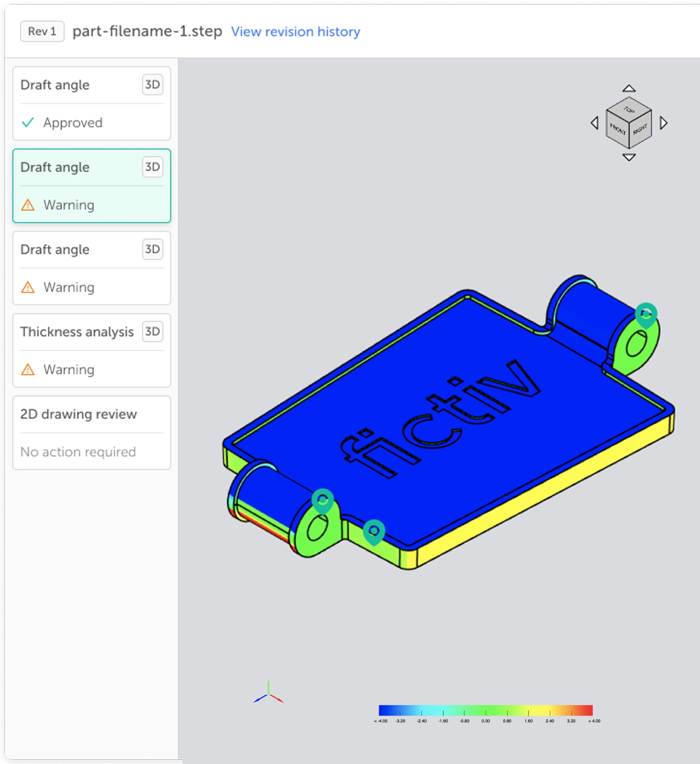This screenshot has height=764, width=700.
Task: Click the warning triangle in the Thickness analysis card
Action: tap(28, 369)
